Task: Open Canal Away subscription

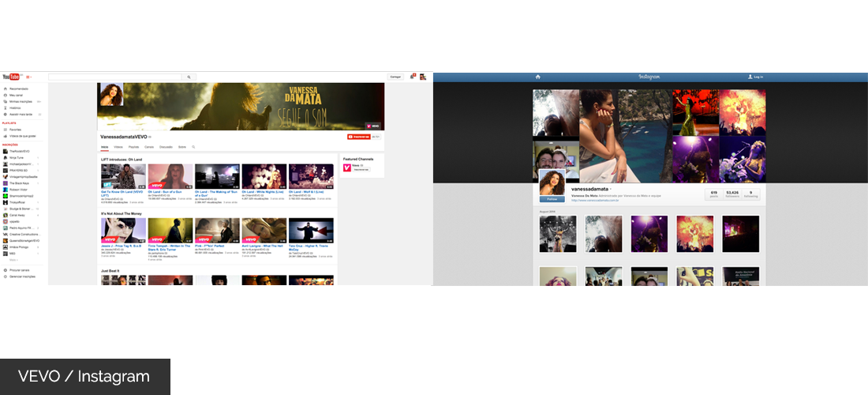Action: pyautogui.click(x=17, y=215)
